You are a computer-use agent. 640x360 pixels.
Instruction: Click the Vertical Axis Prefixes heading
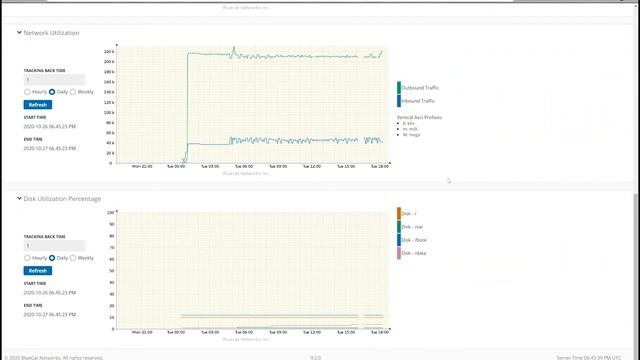(419, 117)
